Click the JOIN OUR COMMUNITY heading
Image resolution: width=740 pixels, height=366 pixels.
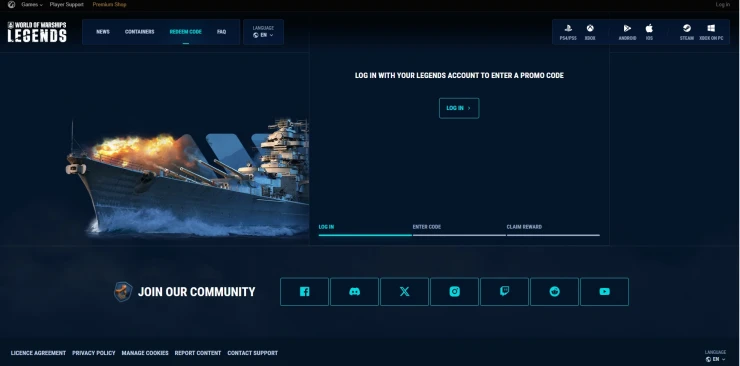click(x=196, y=292)
